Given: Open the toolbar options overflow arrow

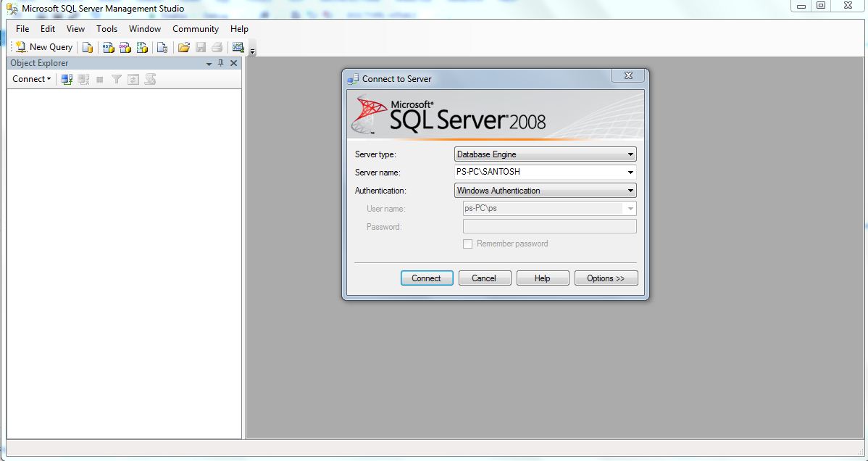Looking at the screenshot, I should coord(252,51).
